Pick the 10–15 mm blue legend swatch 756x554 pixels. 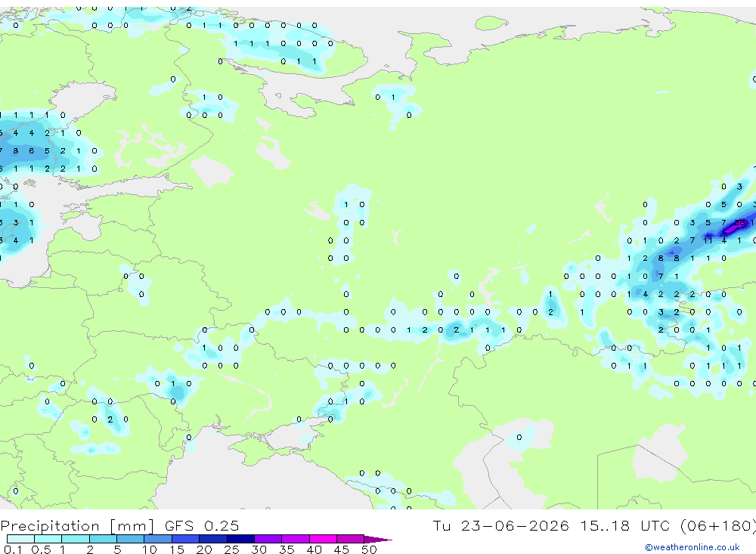click(158, 539)
